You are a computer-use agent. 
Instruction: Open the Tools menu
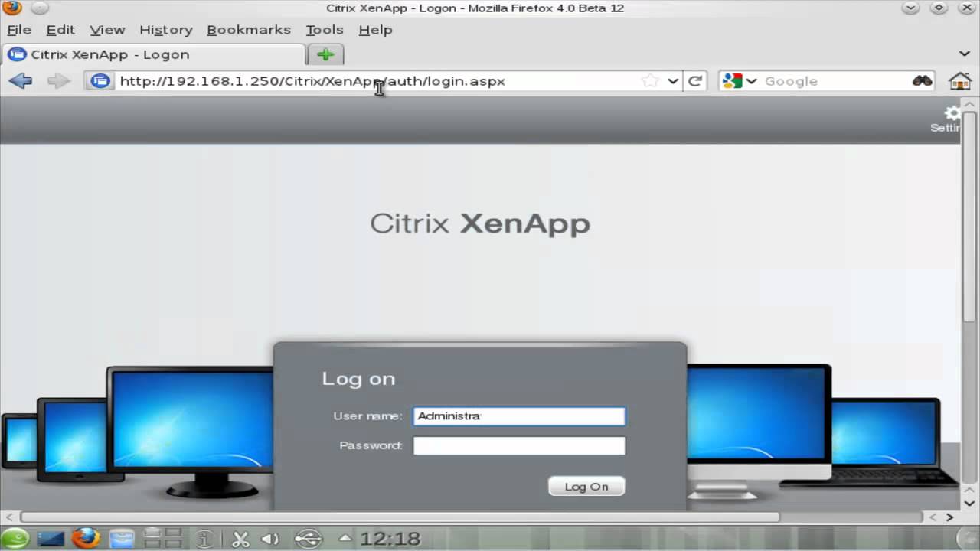click(x=325, y=30)
